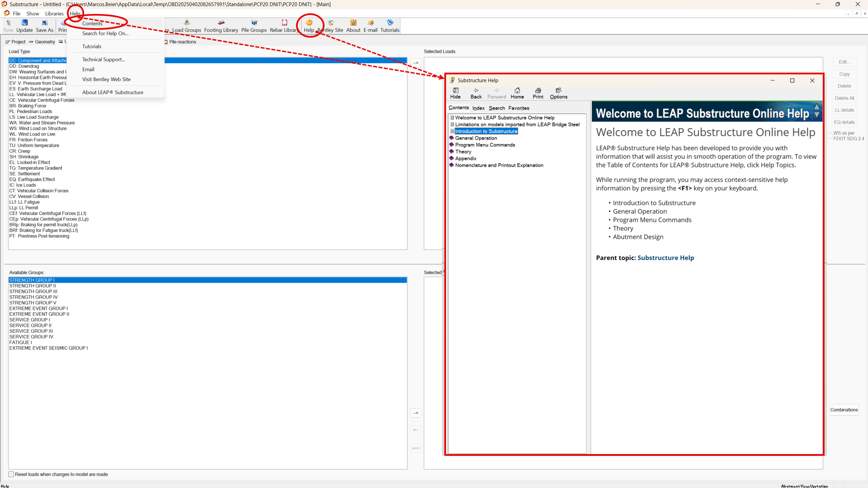Screen dimensions: 868x488
Task: Click the Combinations button
Action: click(844, 410)
